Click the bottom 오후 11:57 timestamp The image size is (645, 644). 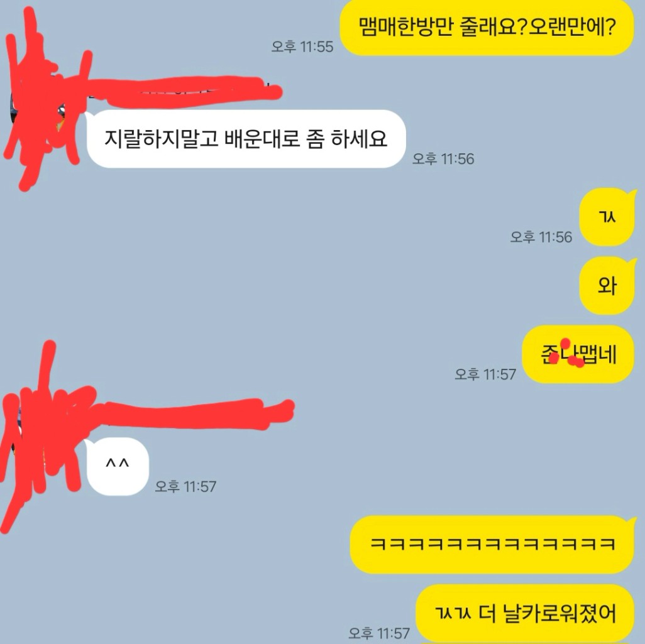379,633
